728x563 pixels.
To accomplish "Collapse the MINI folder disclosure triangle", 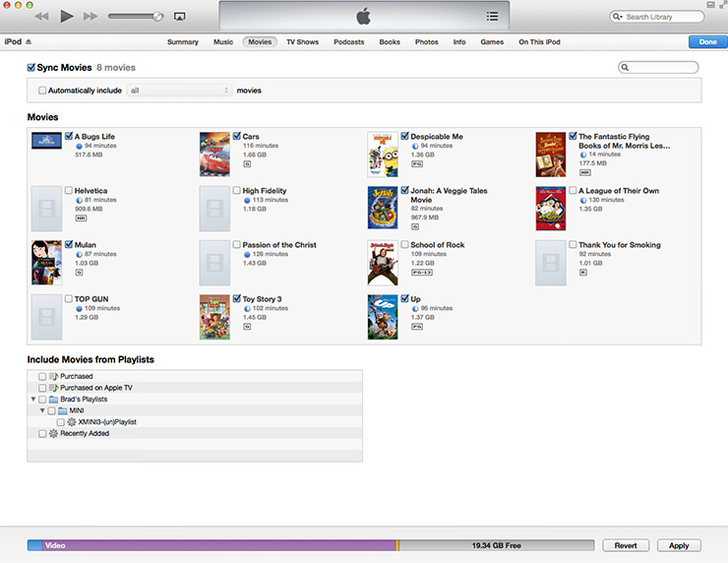I will tap(42, 410).
